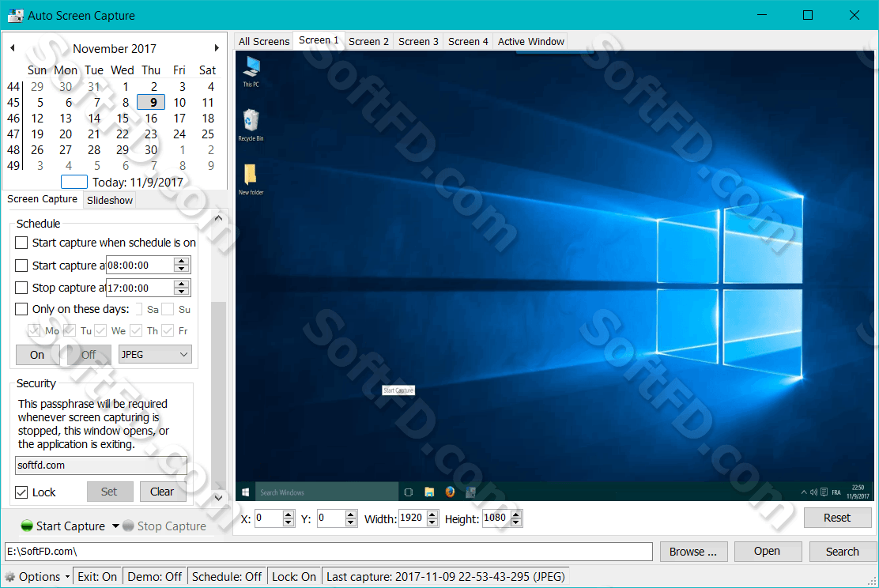This screenshot has height=588, width=879.
Task: Click Firefox icon in preview taskbar
Action: pyautogui.click(x=450, y=492)
